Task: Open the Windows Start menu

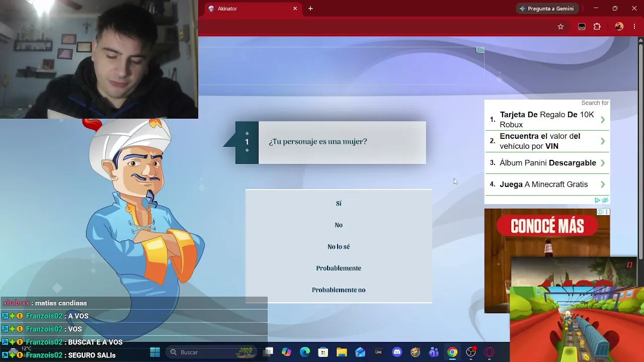Action: 155,352
